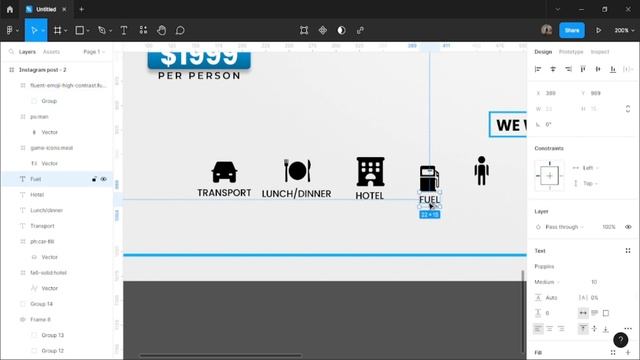The height and width of the screenshot is (360, 640).
Task: Open the Move tool options arrow
Action: click(43, 31)
